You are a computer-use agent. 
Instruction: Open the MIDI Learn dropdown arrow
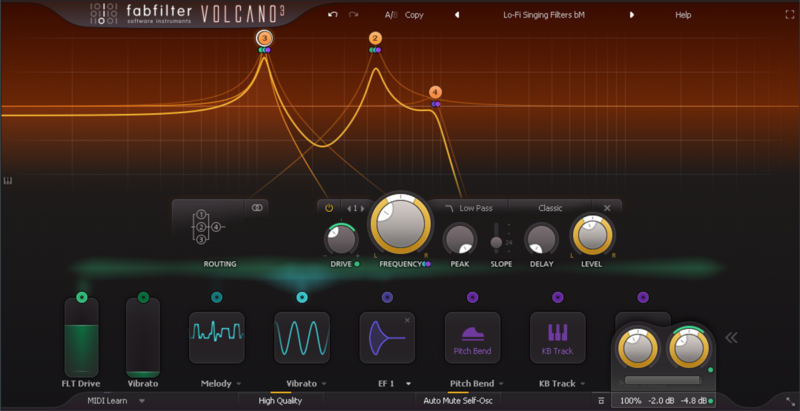point(142,401)
